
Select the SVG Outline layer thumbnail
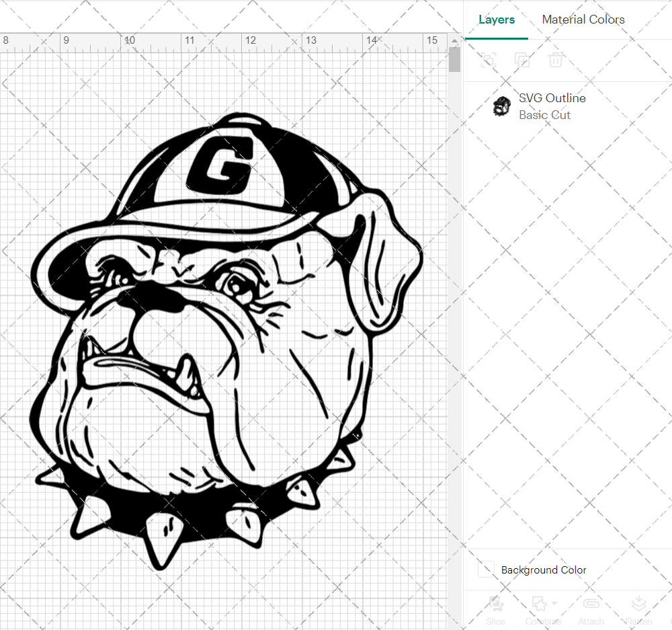pyautogui.click(x=501, y=106)
